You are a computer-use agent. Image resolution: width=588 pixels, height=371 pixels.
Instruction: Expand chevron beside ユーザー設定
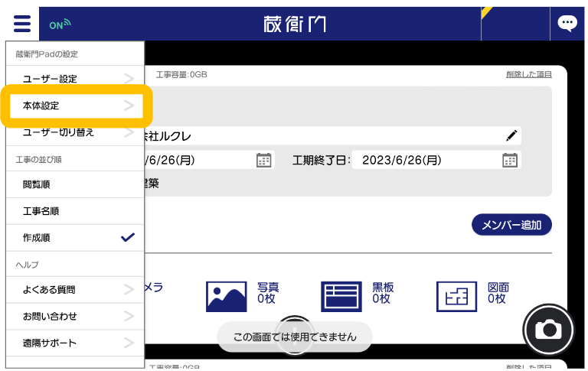(x=129, y=79)
